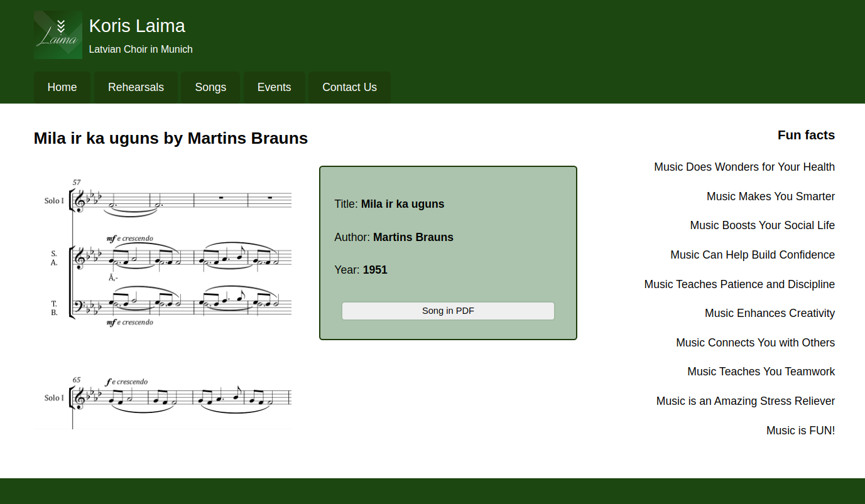Click the Song in PDF button
Viewport: 865px width, 504px height.
click(x=448, y=311)
